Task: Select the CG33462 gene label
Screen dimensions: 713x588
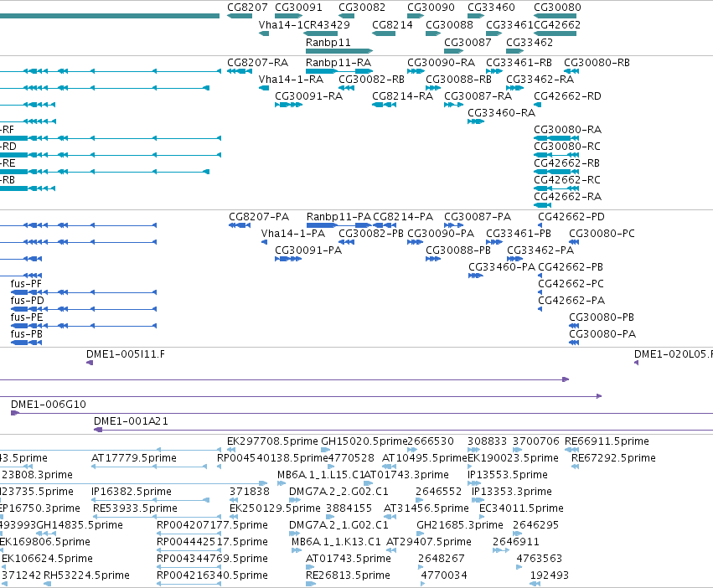Action: coord(530,42)
